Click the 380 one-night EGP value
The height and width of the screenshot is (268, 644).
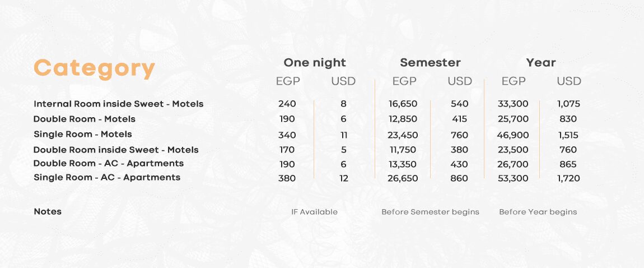coord(287,178)
